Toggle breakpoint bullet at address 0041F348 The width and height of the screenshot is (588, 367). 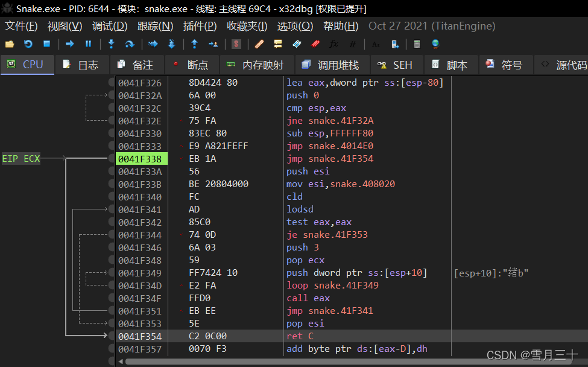(x=112, y=260)
